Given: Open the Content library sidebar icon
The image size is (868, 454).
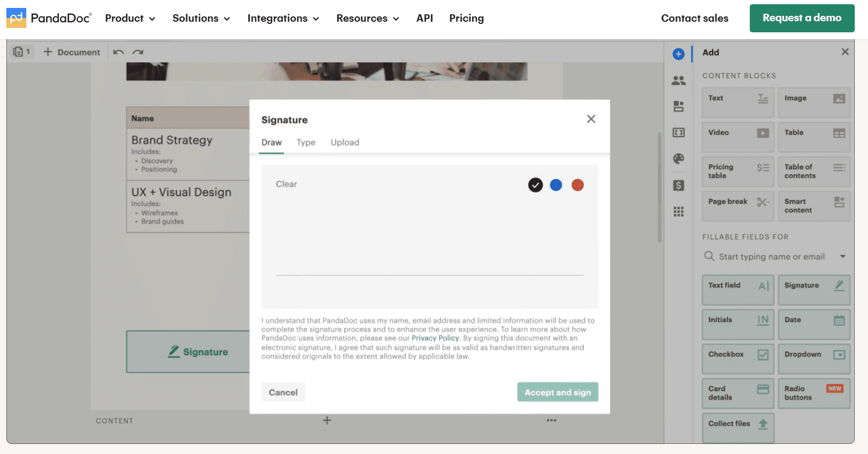Looking at the screenshot, I should (679, 106).
